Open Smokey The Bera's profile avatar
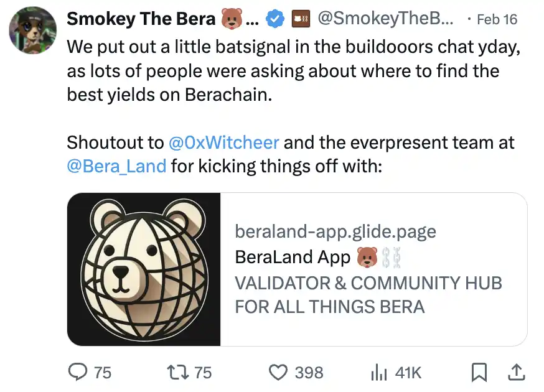544x392 pixels. 33,30
